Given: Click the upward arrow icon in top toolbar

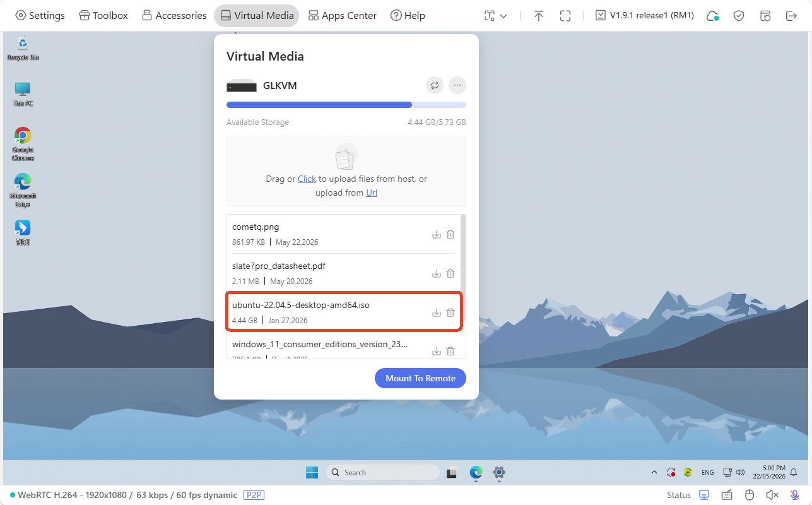Looking at the screenshot, I should (538, 16).
